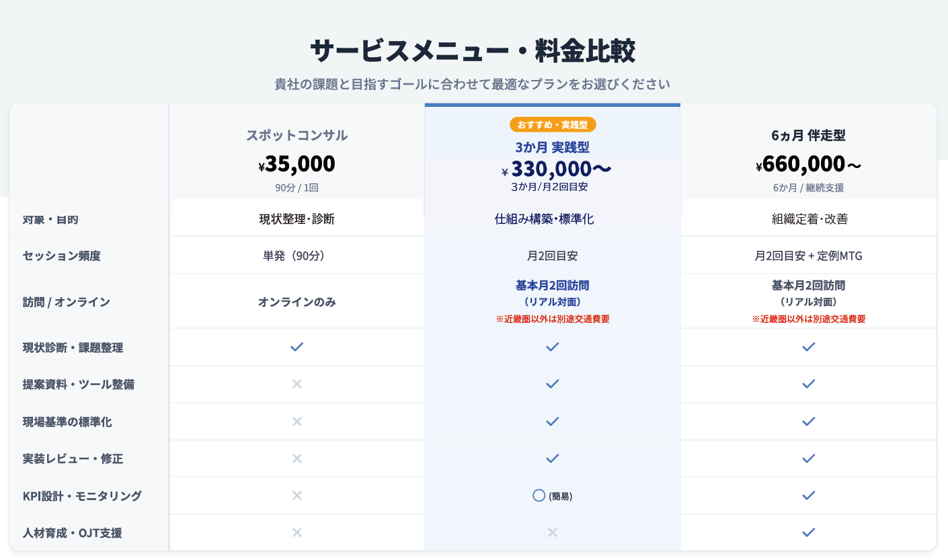Viewport: 948px width, 560px height.
Task: Click the ¥660,000〜 price
Action: [x=808, y=164]
